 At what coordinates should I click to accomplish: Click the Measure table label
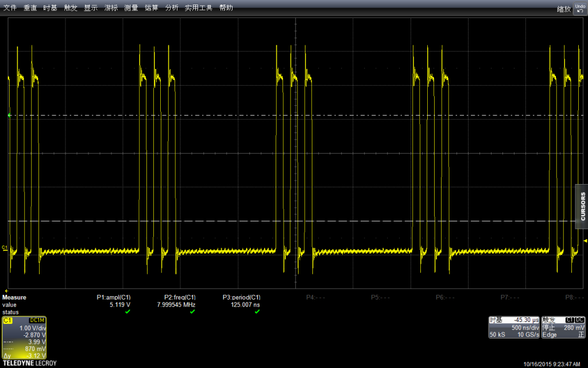coord(14,297)
